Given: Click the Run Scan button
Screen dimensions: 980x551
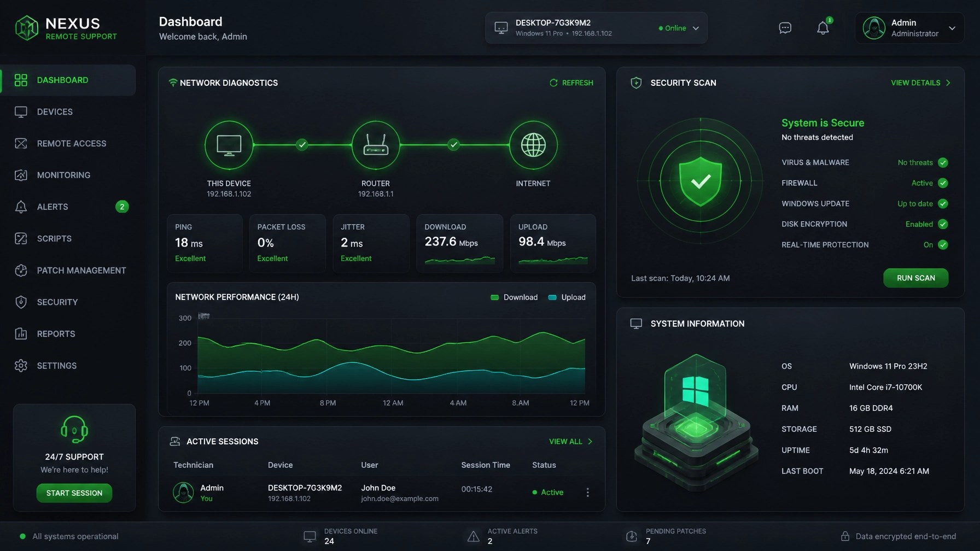Looking at the screenshot, I should coord(915,278).
